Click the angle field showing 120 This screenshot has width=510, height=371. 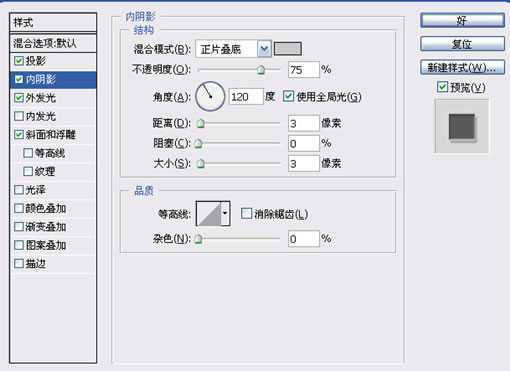[246, 97]
